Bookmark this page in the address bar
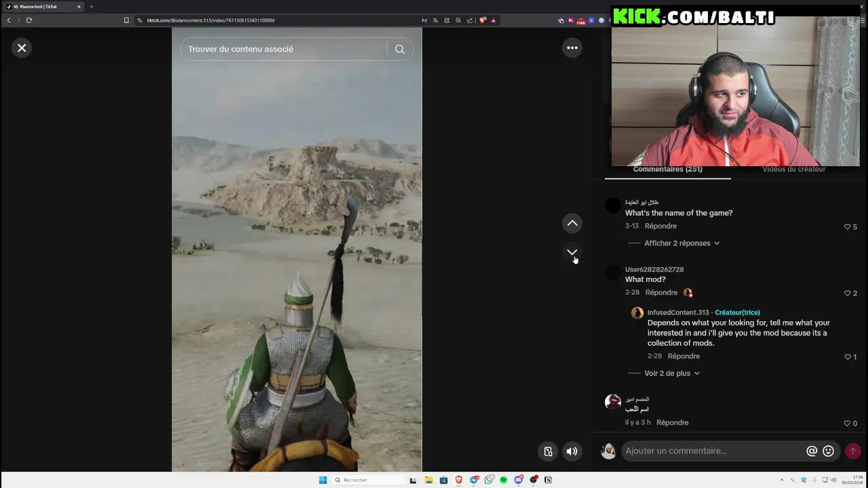This screenshot has width=868, height=488. [x=126, y=20]
